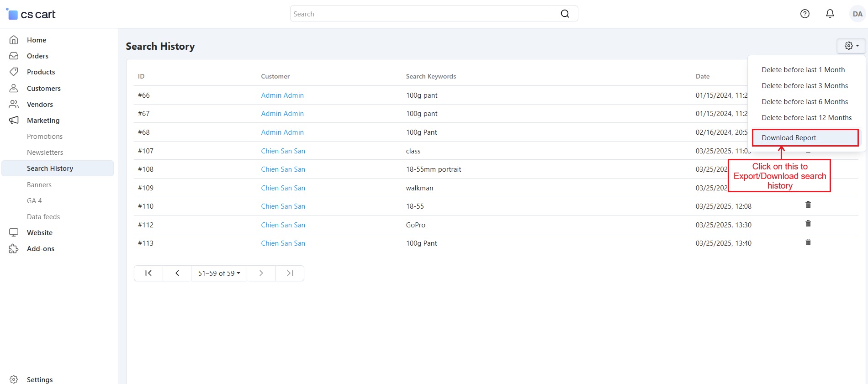Screen dimensions: 868x384
Task: Choose Delete before last 12 Months
Action: click(x=806, y=118)
